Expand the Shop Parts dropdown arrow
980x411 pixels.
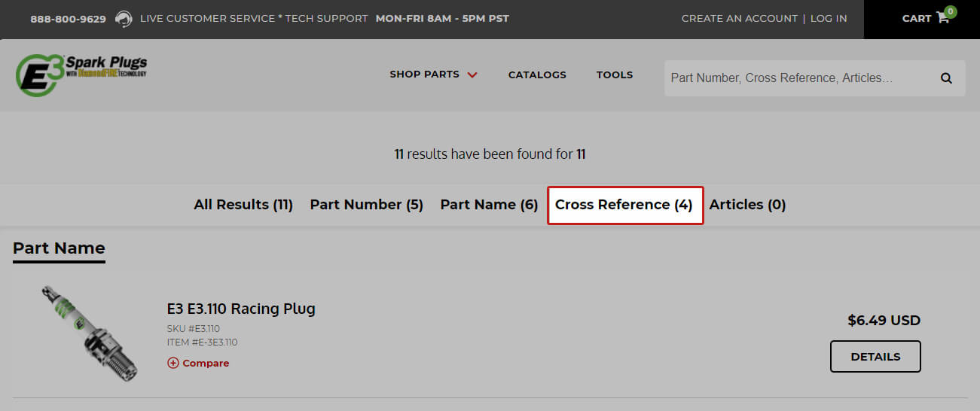[472, 75]
